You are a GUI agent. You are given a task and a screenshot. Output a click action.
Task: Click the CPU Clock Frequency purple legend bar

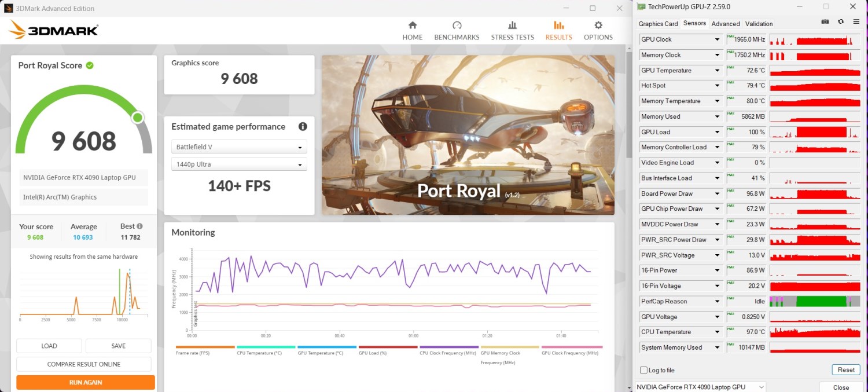pos(449,347)
